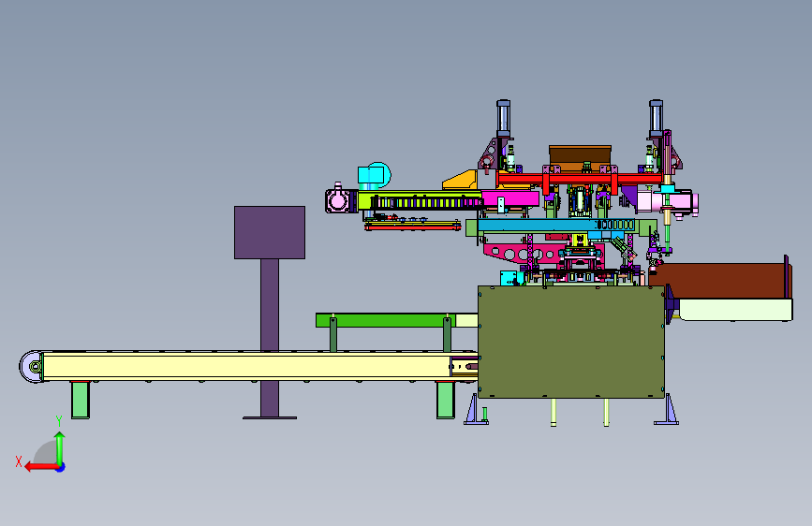
Task: Select the long yellow conveyor body
Action: 246,367
